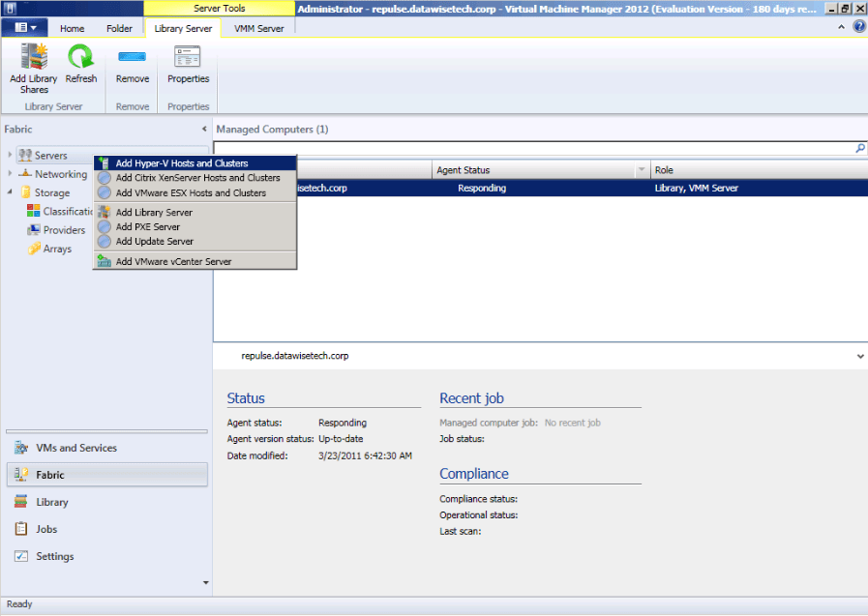
Task: Click the Library workspace icon
Action: 21,502
